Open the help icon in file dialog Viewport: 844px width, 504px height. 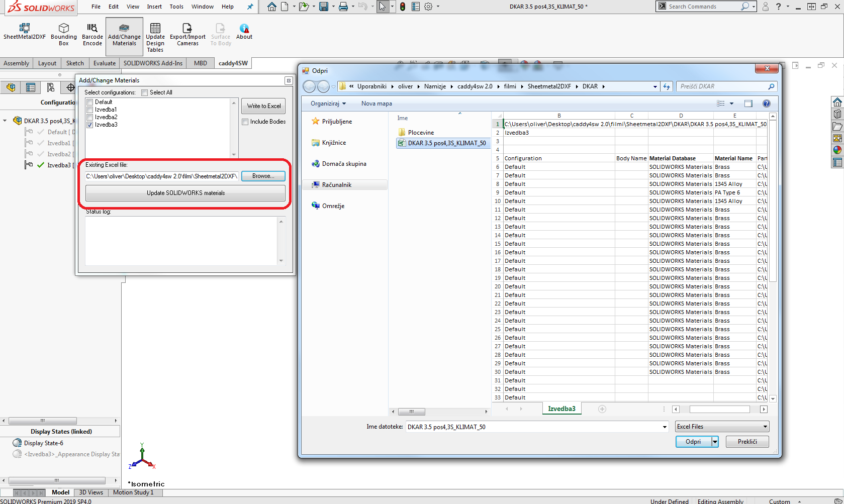pos(766,104)
